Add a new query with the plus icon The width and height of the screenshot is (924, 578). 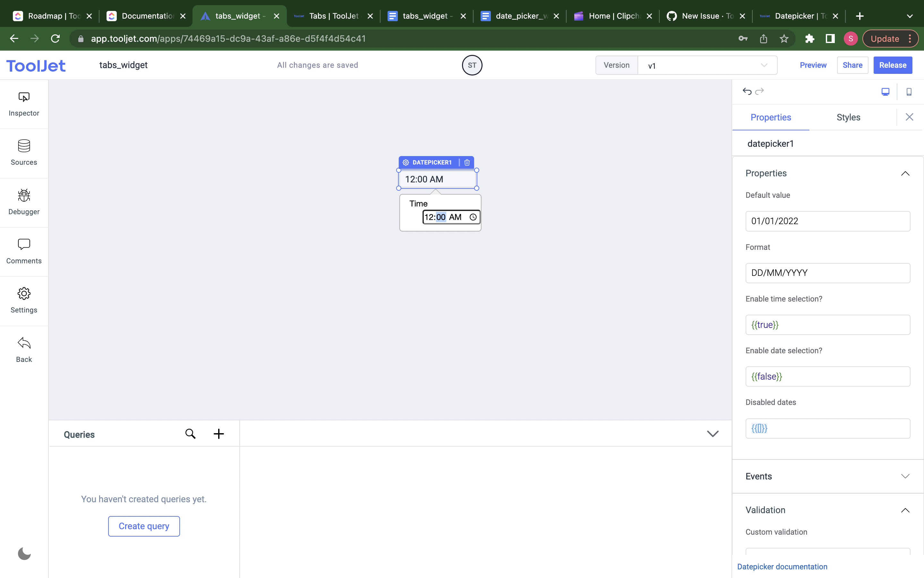click(x=218, y=433)
